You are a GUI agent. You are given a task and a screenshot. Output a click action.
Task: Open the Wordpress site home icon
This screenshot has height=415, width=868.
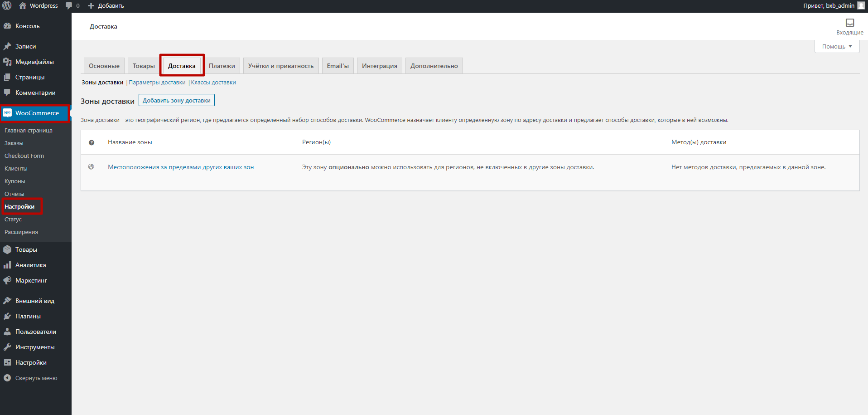(x=23, y=6)
